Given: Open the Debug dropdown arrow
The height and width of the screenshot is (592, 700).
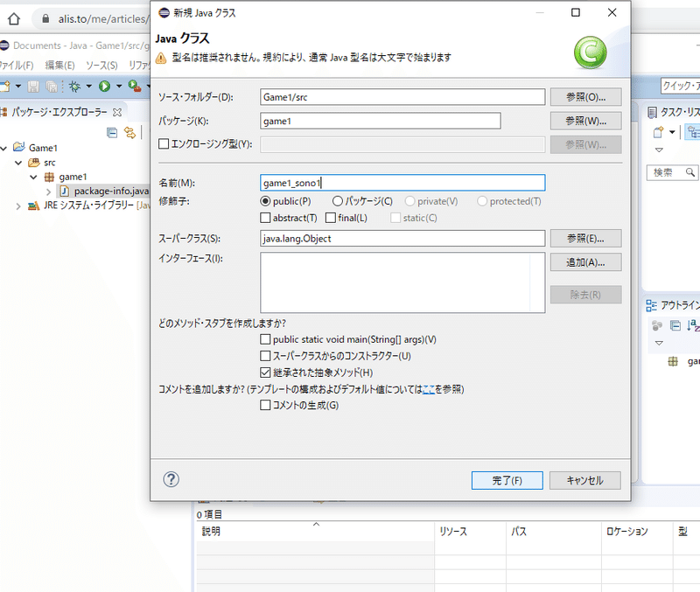Looking at the screenshot, I should click(88, 86).
